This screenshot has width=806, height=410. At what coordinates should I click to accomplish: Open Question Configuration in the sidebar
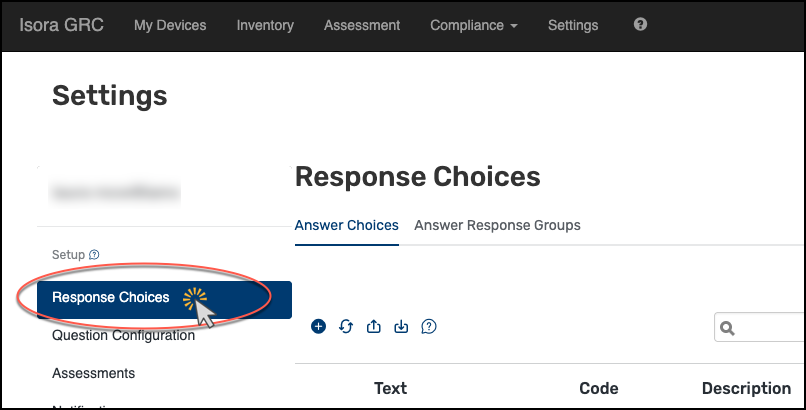tap(123, 335)
